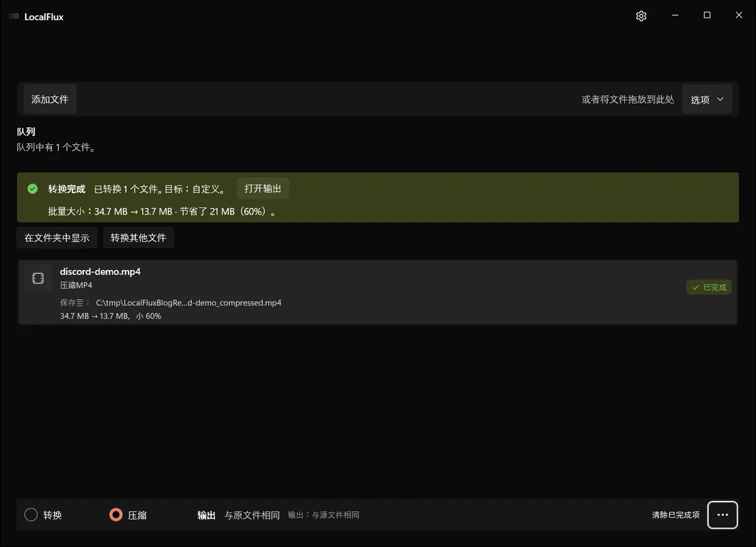Open the three-dots more menu
This screenshot has height=547, width=756.
tap(723, 515)
